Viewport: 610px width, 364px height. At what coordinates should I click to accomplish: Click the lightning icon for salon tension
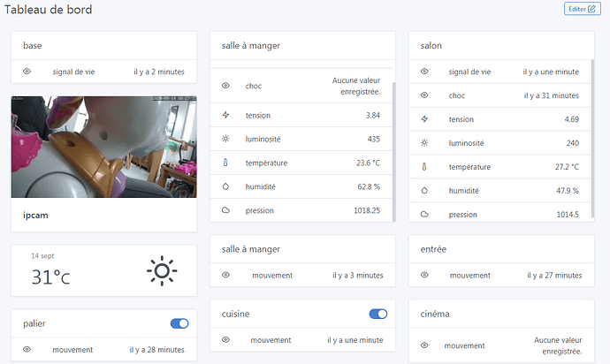[x=424, y=119]
